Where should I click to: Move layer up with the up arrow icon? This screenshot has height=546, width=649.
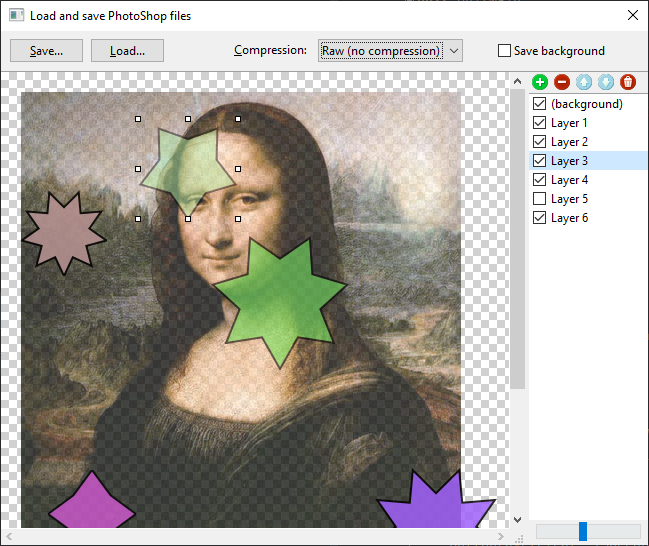584,82
